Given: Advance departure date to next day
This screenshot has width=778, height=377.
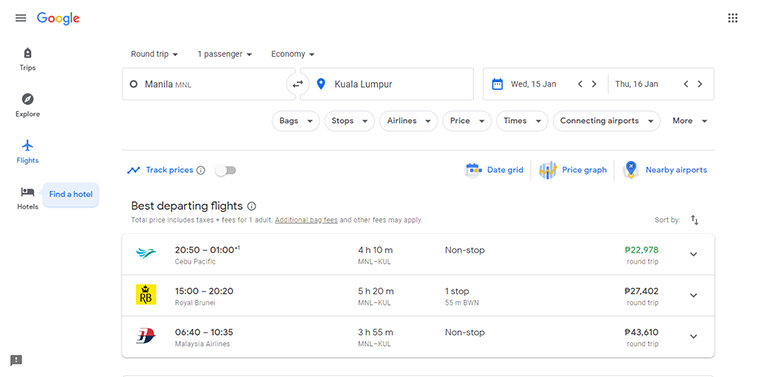Looking at the screenshot, I should tap(594, 84).
